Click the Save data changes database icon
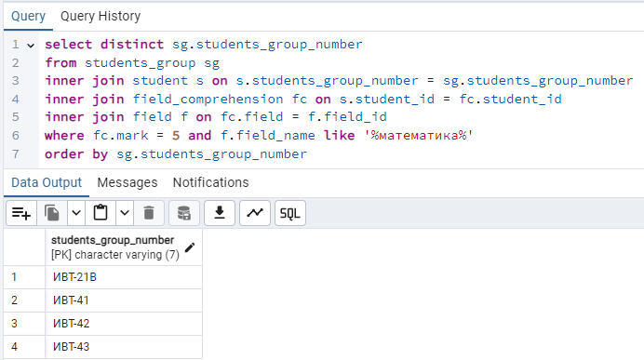This screenshot has height=360, width=644. click(x=184, y=213)
